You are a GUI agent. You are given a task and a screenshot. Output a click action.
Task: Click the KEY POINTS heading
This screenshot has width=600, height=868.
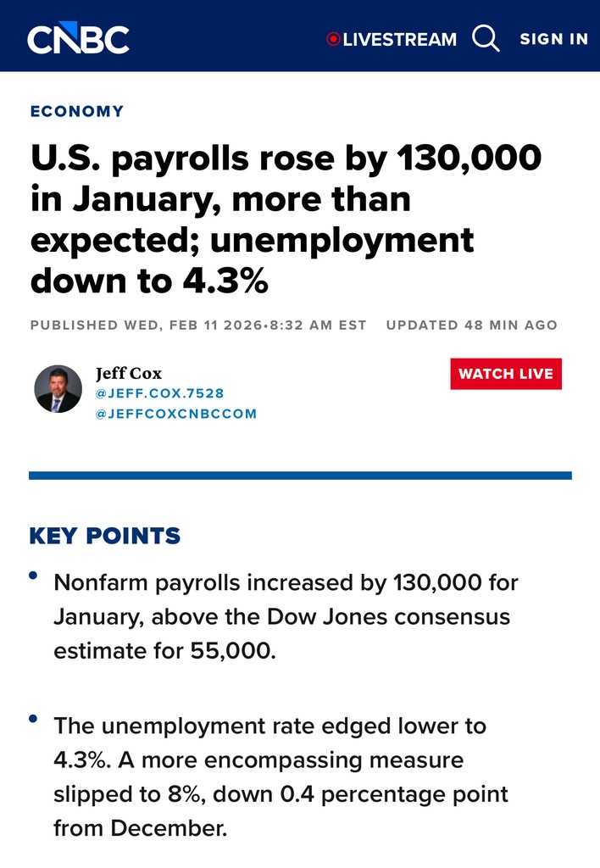click(x=104, y=536)
